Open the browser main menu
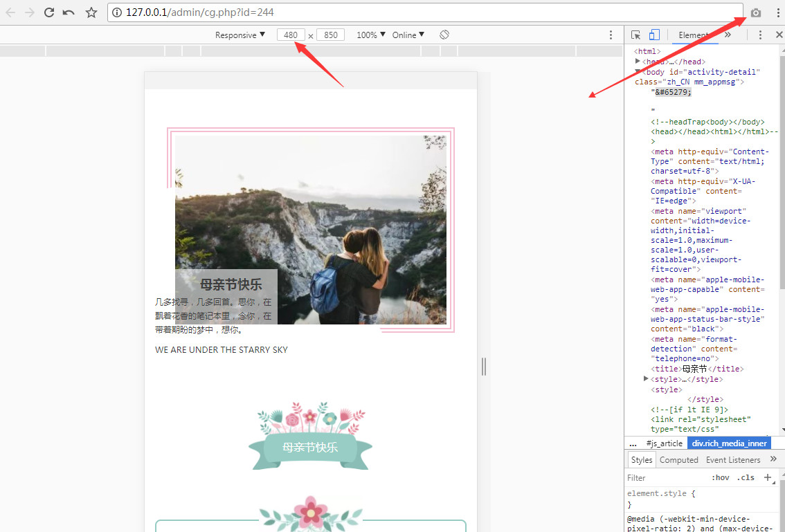 [778, 13]
